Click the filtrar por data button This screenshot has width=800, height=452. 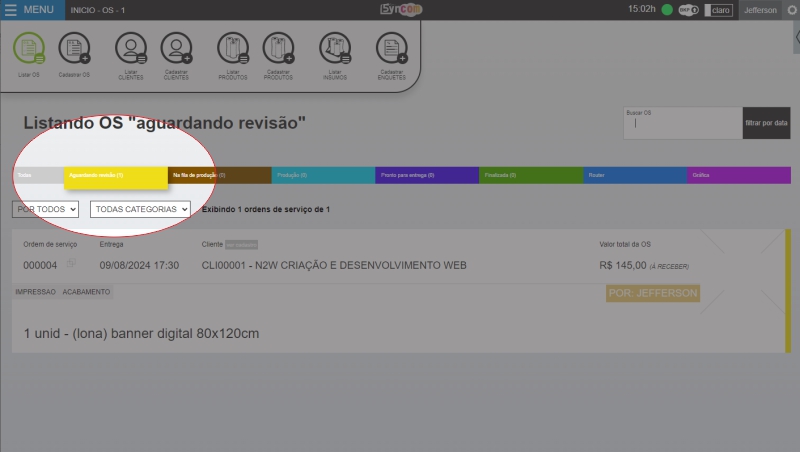click(766, 123)
